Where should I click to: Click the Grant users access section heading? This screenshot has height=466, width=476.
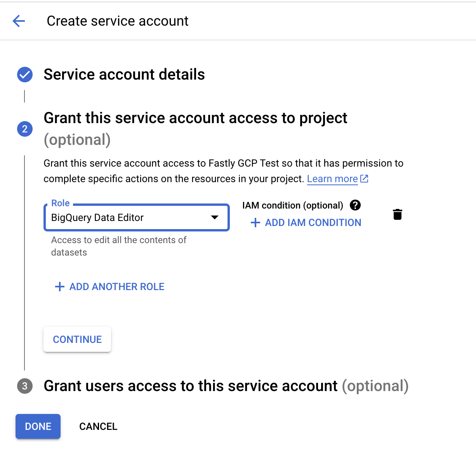pyautogui.click(x=191, y=386)
